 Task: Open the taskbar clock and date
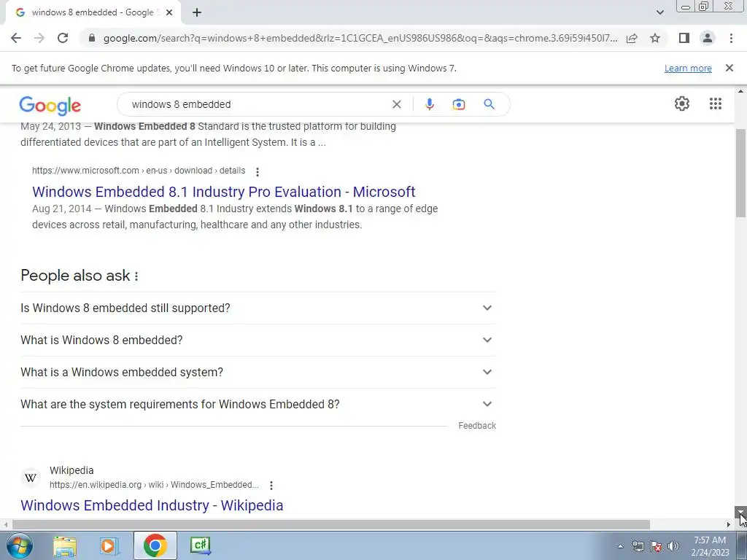tap(710, 546)
